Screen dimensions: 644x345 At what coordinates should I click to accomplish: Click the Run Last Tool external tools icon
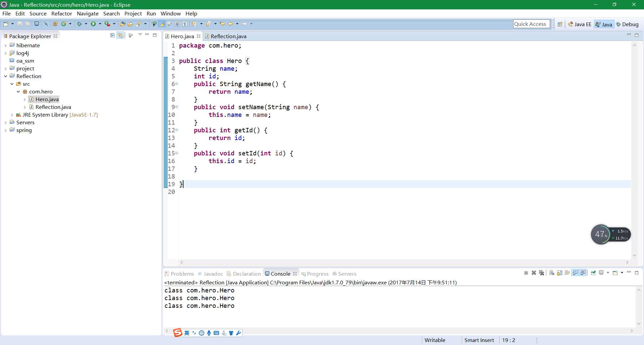pyautogui.click(x=107, y=24)
